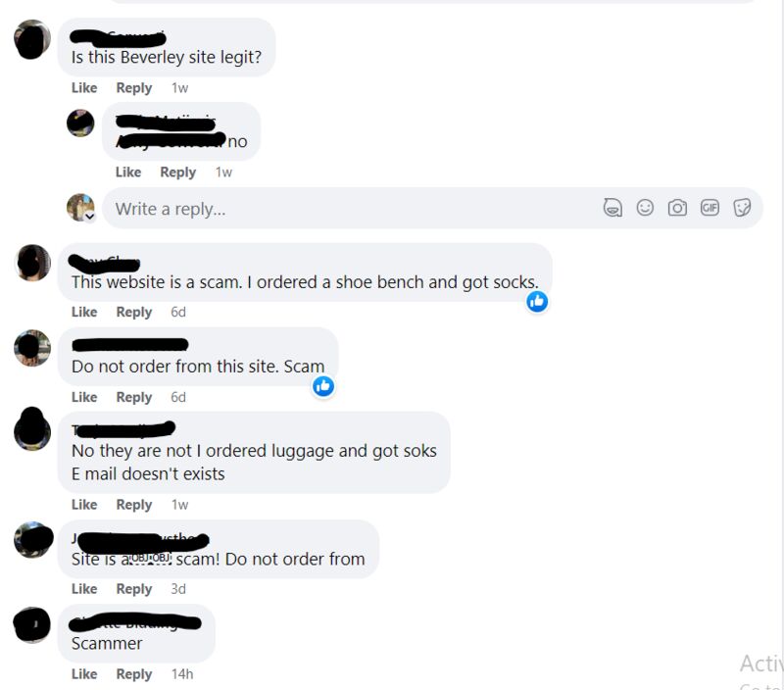Like the "Scammer" comment
The image size is (784, 690).
84,674
